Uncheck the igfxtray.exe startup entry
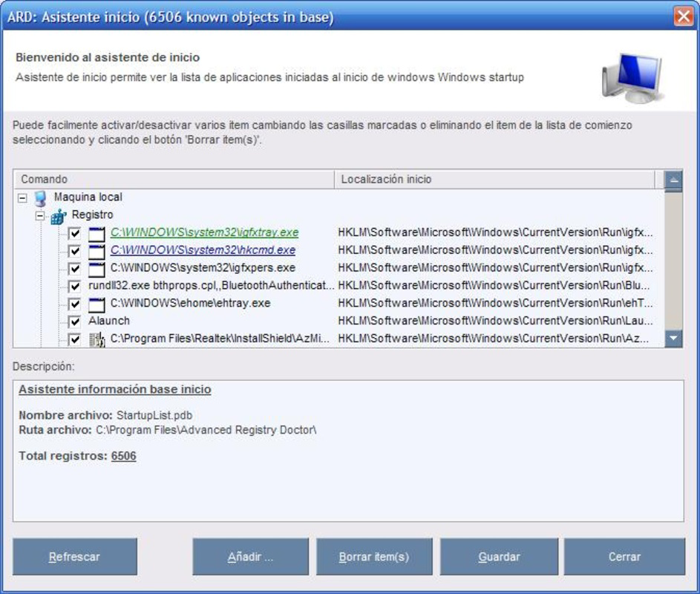 coord(74,233)
